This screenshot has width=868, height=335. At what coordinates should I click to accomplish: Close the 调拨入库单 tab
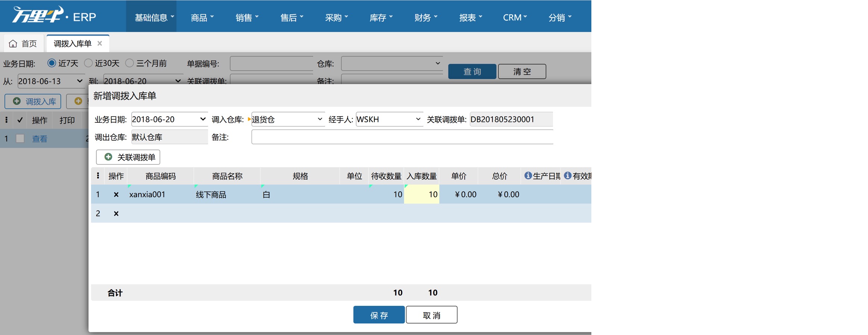(x=100, y=43)
